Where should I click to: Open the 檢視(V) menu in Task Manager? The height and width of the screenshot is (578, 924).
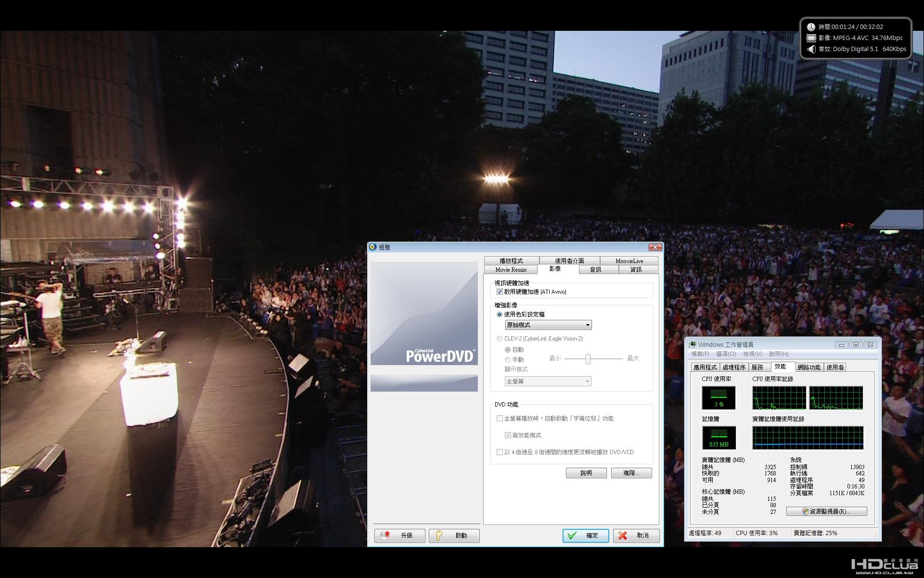pos(753,354)
